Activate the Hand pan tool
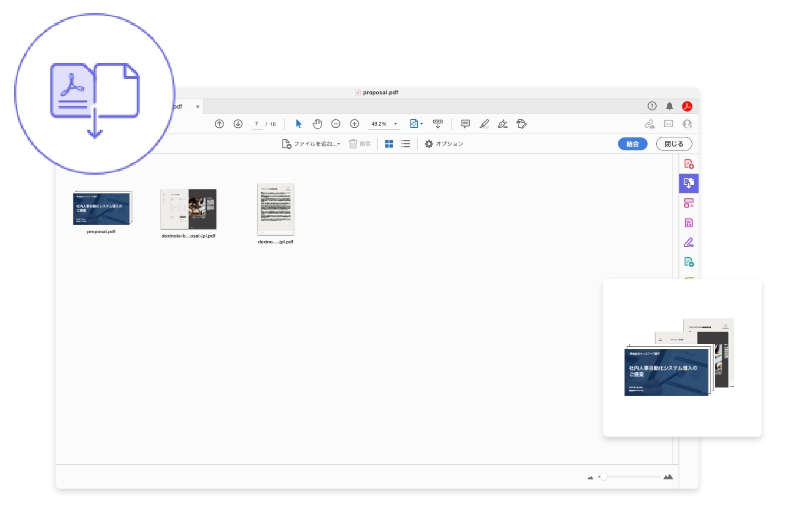 point(317,124)
